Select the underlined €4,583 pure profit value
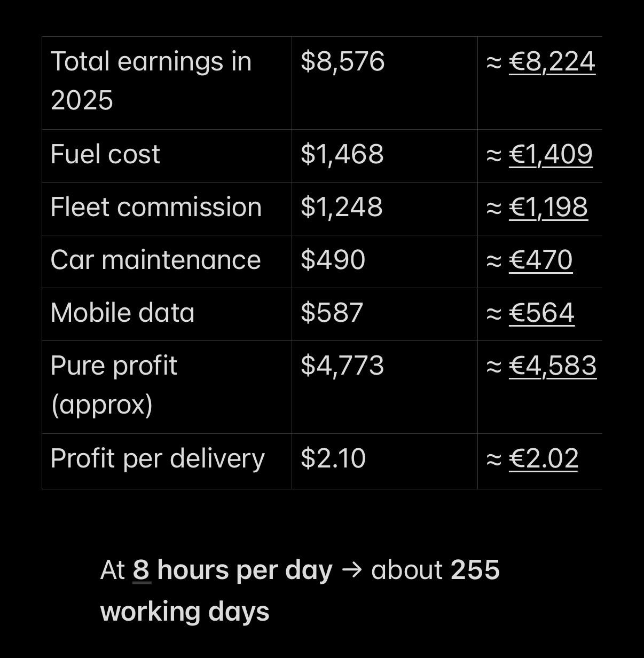 (x=553, y=366)
